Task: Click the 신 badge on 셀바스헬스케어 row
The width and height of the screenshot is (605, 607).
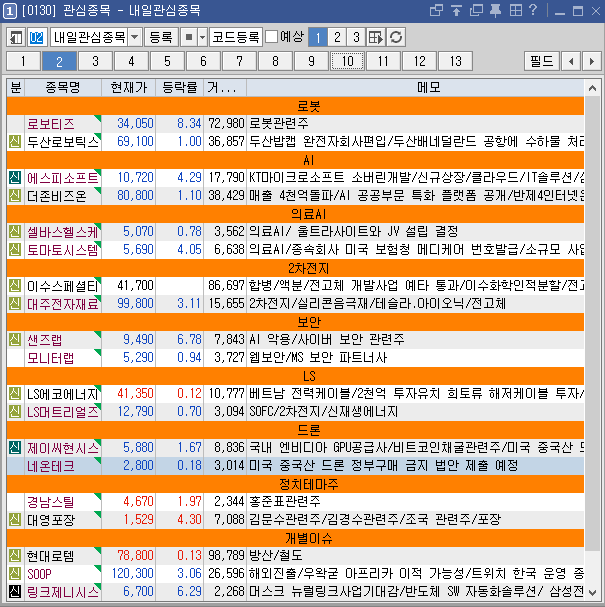Action: pos(15,231)
